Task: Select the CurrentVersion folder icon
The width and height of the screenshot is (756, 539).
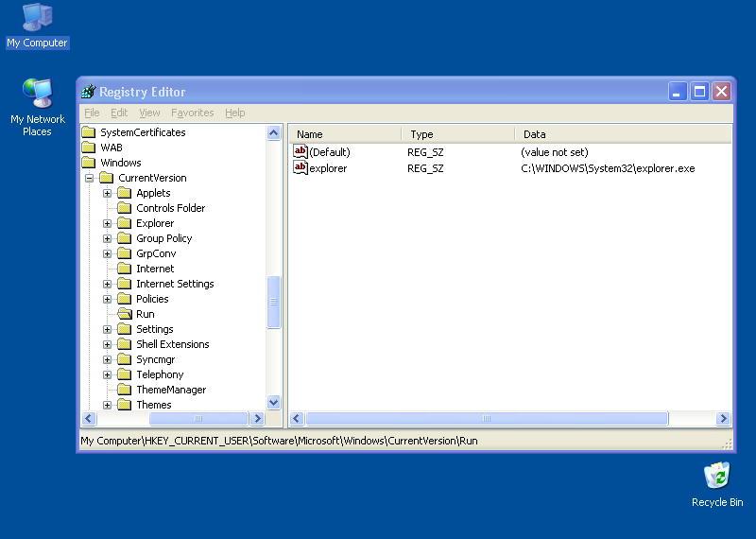Action: coord(107,178)
